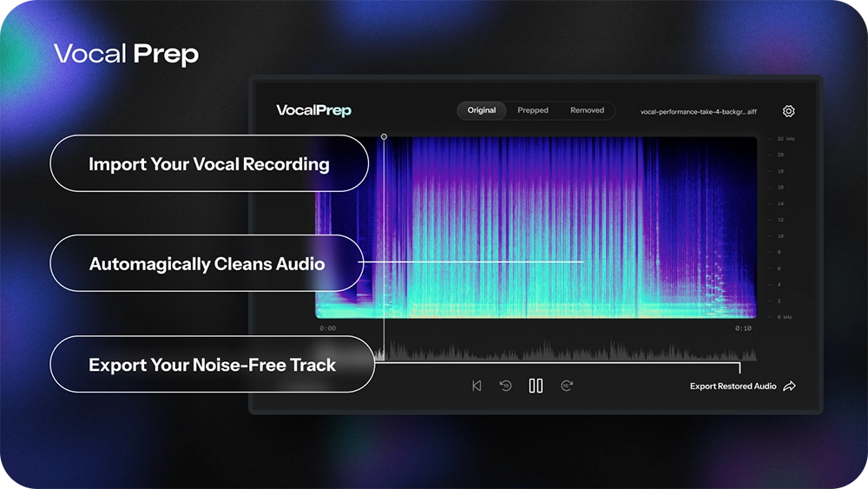Switch to the Prepped tab
Viewport: 868px width, 489px height.
533,110
